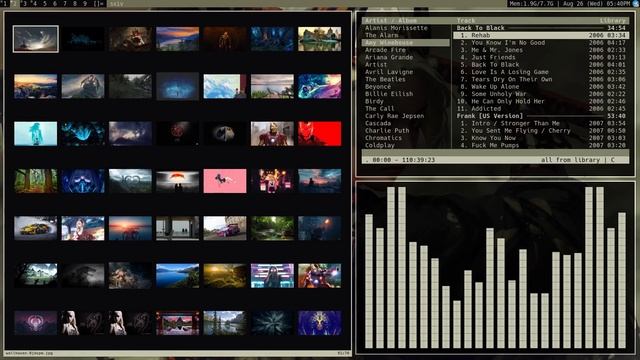Select artist Beyoncé
Viewport: 640px width, 360px height.
(378, 87)
